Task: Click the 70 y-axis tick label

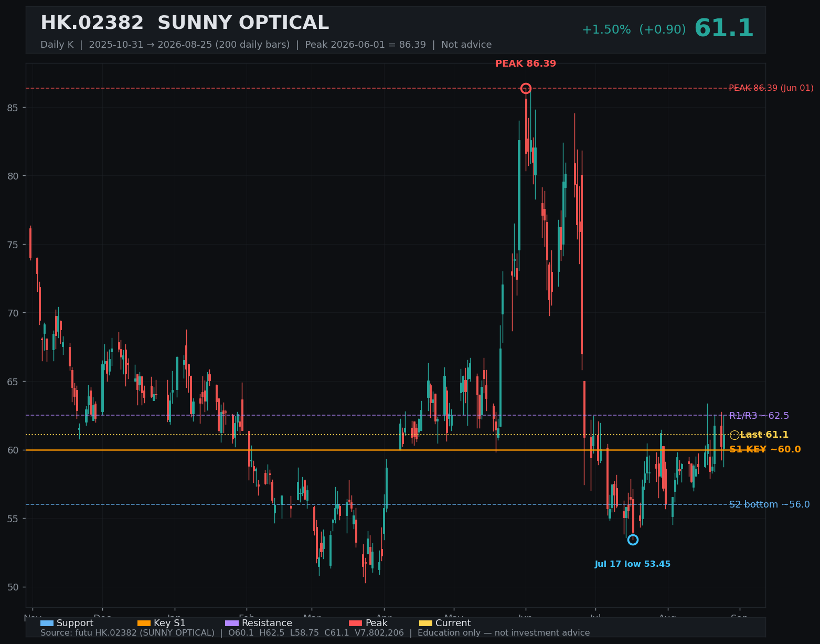Action: 13,313
